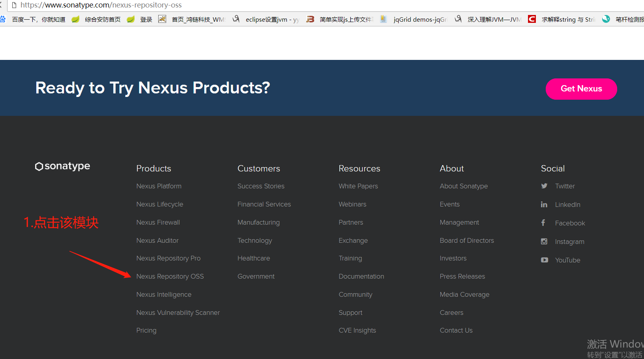Open Careers link
Screen dimensions: 644x359
point(451,312)
